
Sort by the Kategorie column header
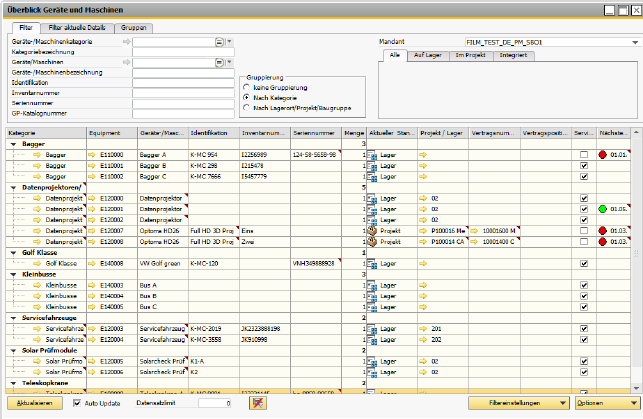tap(46, 133)
